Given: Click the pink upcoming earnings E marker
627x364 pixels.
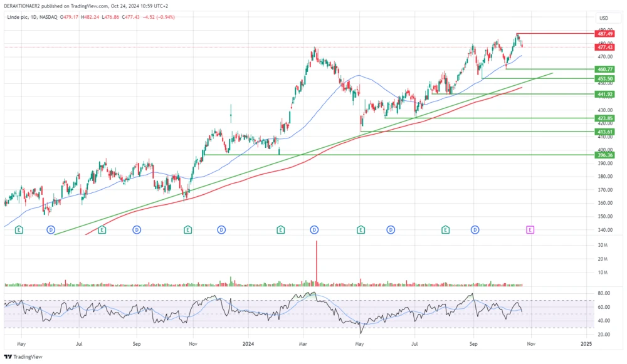Looking at the screenshot, I should (x=529, y=230).
